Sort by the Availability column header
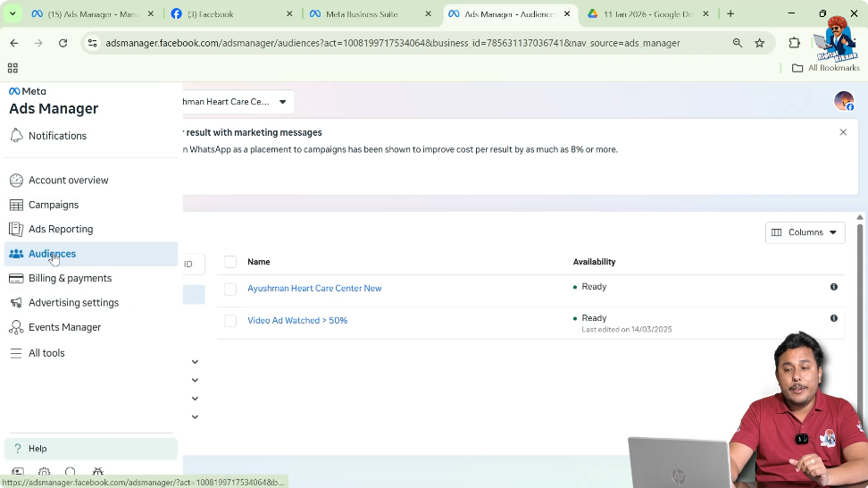Screen dimensions: 868x488 click(x=594, y=262)
